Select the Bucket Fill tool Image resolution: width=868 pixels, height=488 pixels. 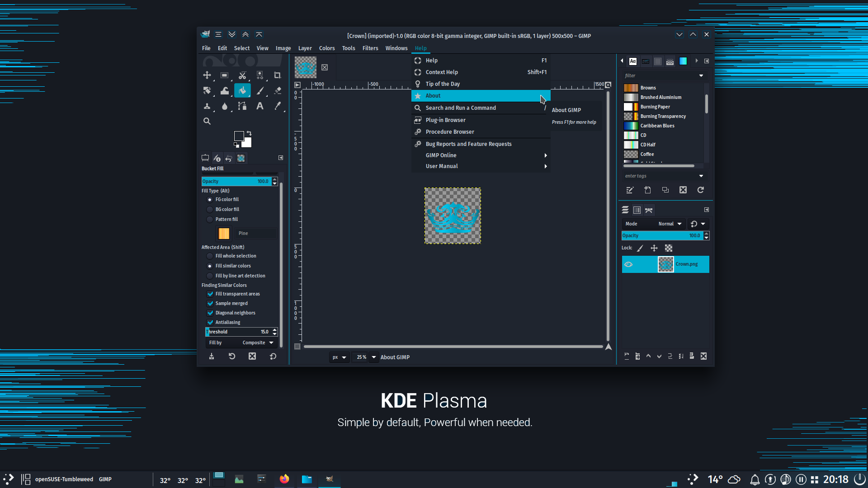242,90
